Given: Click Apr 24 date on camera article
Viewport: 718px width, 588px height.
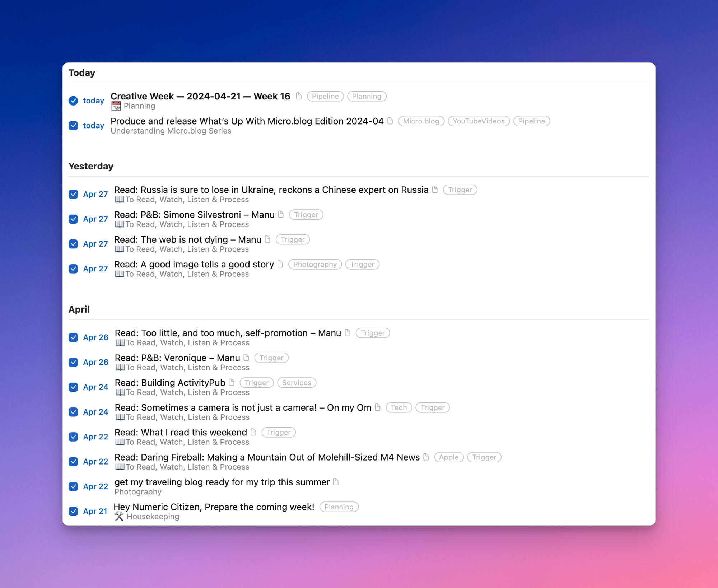Looking at the screenshot, I should coord(95,412).
